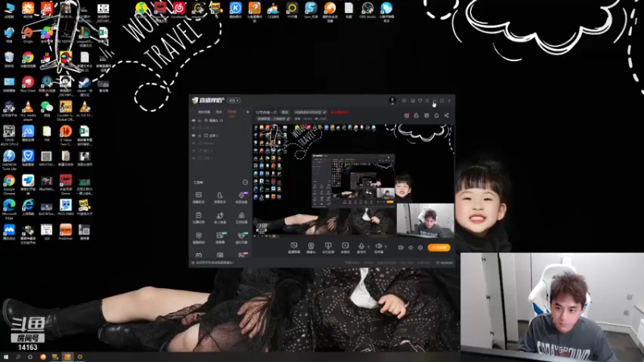Screen dimensions: 644x362
Task: Open the screen capture source tool
Action: 294,246
